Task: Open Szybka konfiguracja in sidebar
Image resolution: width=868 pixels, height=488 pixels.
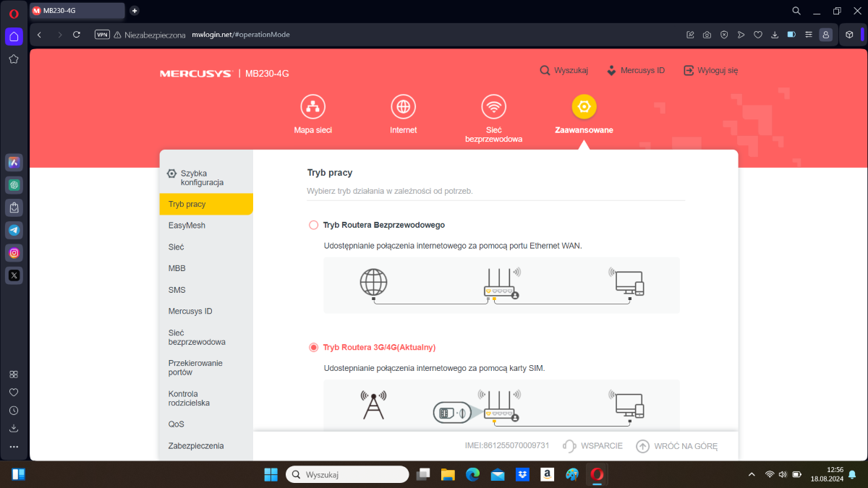Action: pyautogui.click(x=206, y=178)
